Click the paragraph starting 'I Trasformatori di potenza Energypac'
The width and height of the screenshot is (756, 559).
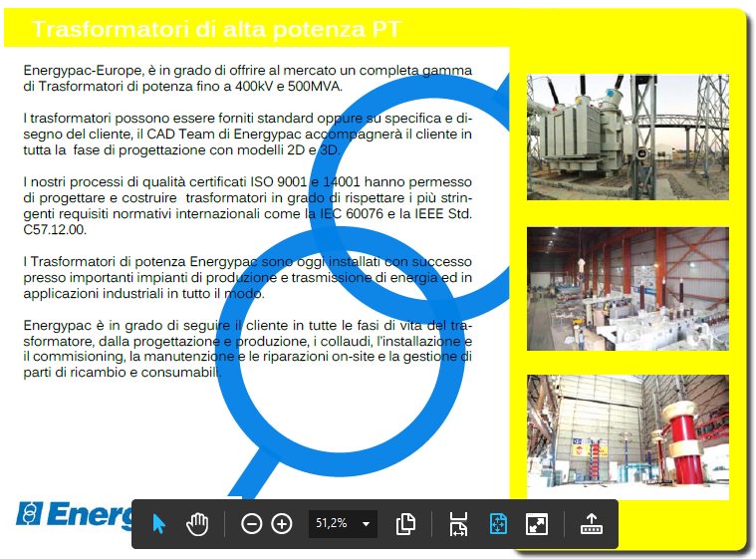click(247, 277)
